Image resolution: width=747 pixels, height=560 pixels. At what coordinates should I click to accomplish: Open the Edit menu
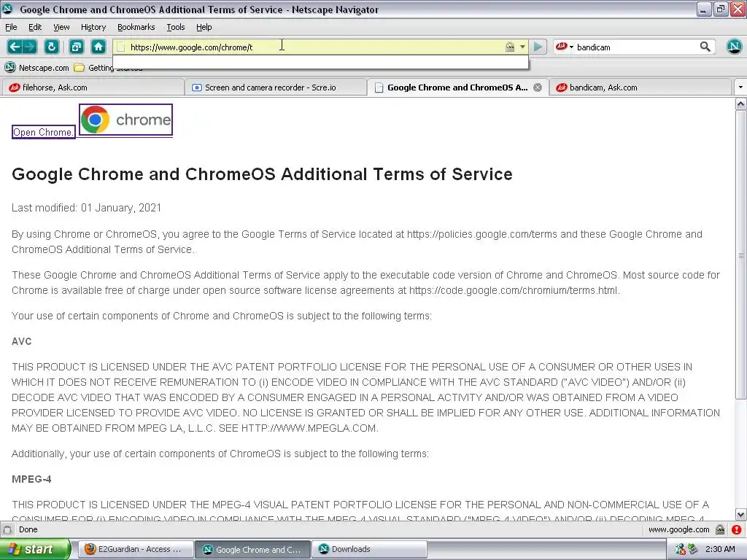point(35,27)
